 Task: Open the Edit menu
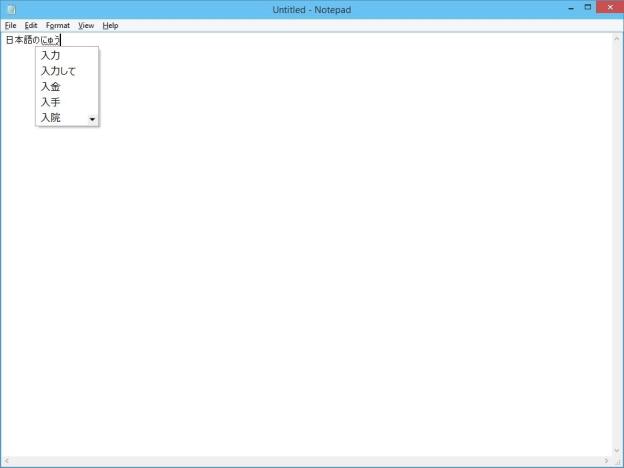pos(31,25)
